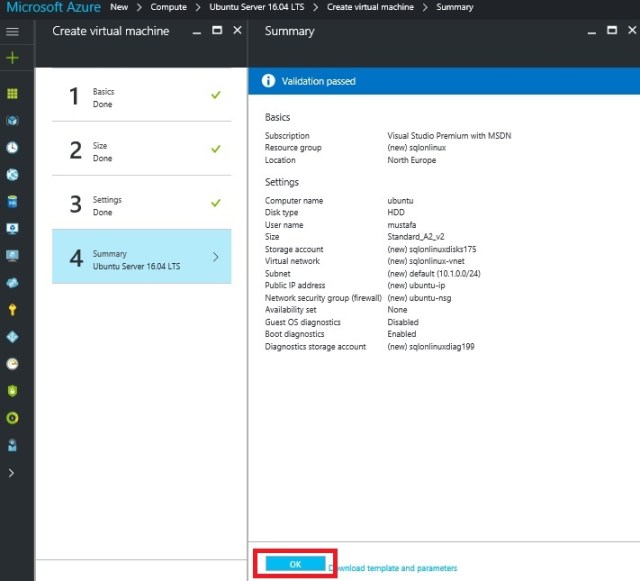Open Cloud services icon
The width and height of the screenshot is (640, 581).
coord(12,283)
